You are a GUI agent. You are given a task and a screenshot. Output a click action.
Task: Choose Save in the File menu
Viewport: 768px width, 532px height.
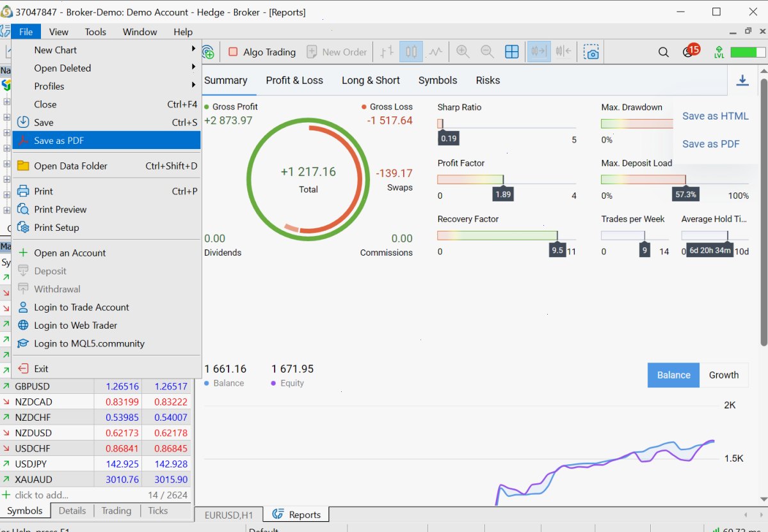106,122
